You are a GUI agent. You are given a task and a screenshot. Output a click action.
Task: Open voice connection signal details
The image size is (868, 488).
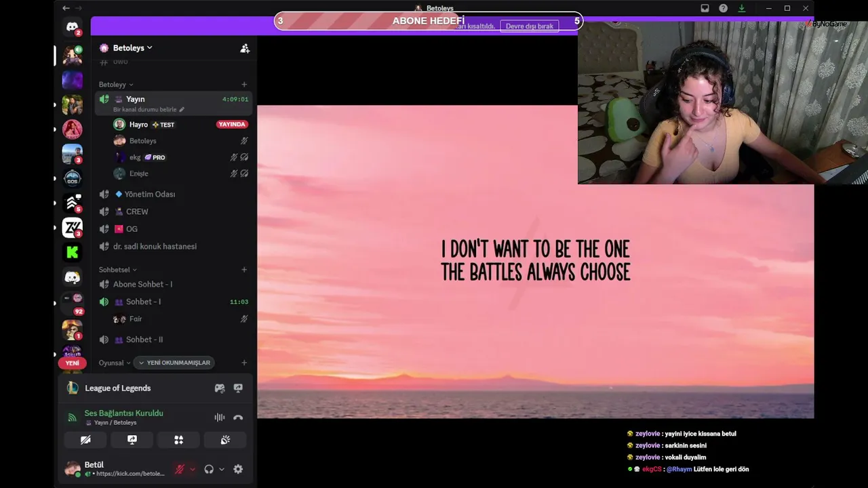[72, 418]
